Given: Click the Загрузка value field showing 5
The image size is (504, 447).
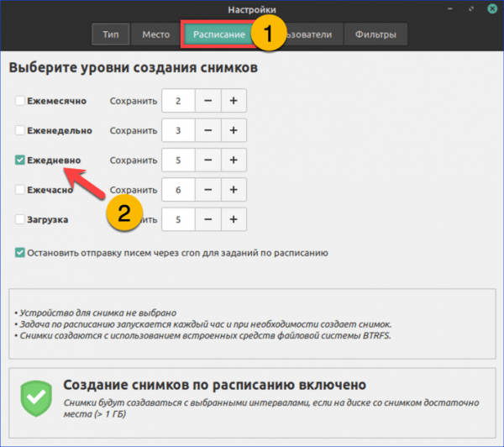Looking at the screenshot, I should (178, 219).
